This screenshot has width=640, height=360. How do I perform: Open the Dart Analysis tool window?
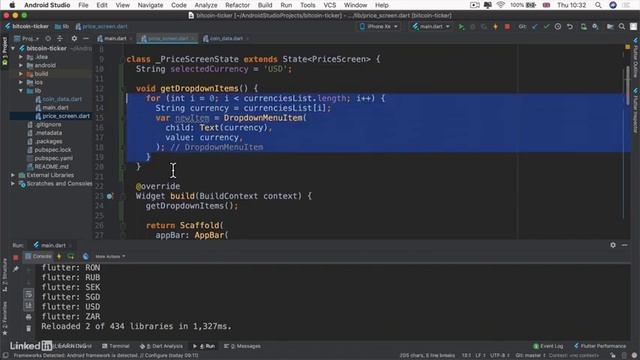[161, 346]
